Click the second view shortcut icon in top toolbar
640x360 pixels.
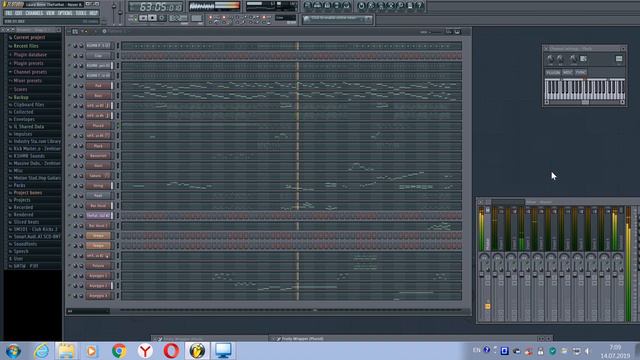pos(317,5)
